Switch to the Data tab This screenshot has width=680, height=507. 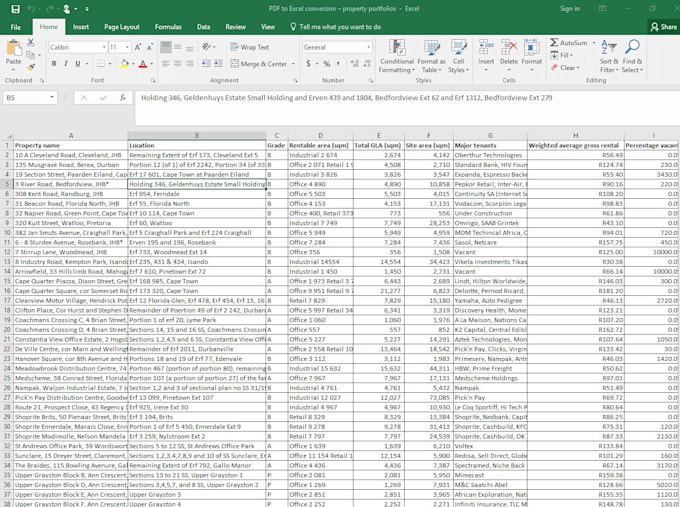coord(203,27)
